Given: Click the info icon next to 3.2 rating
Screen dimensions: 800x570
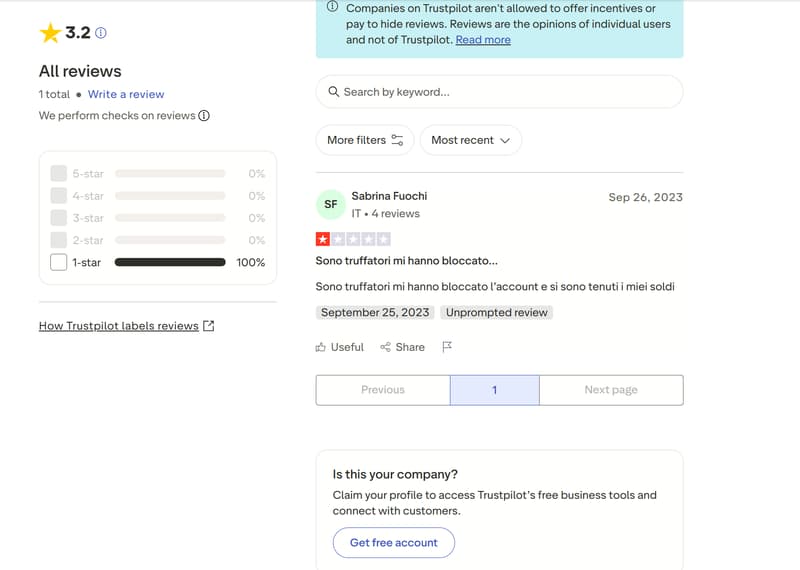Looking at the screenshot, I should click(101, 33).
